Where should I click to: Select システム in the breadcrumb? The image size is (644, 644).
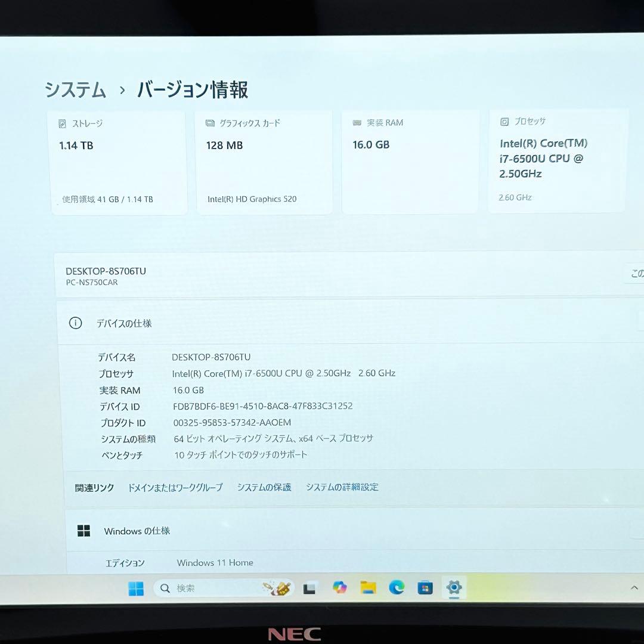coord(75,89)
